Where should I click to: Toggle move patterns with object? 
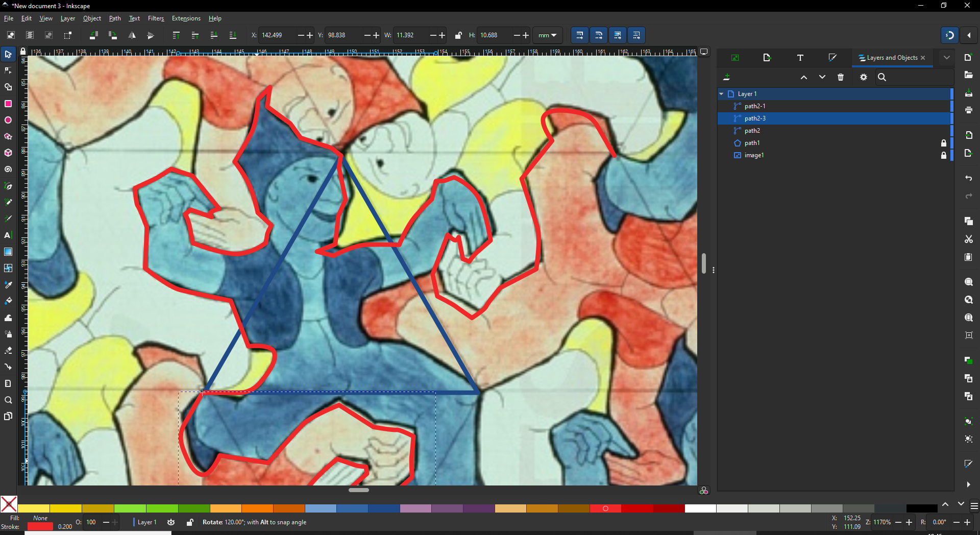pos(636,35)
